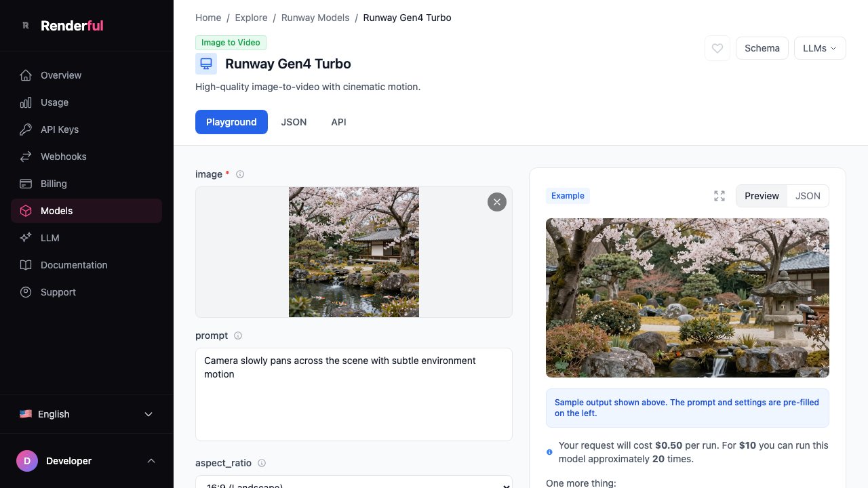Select the LLM sparkle icon in sidebar
Screen dimensions: 868x488
coord(26,238)
